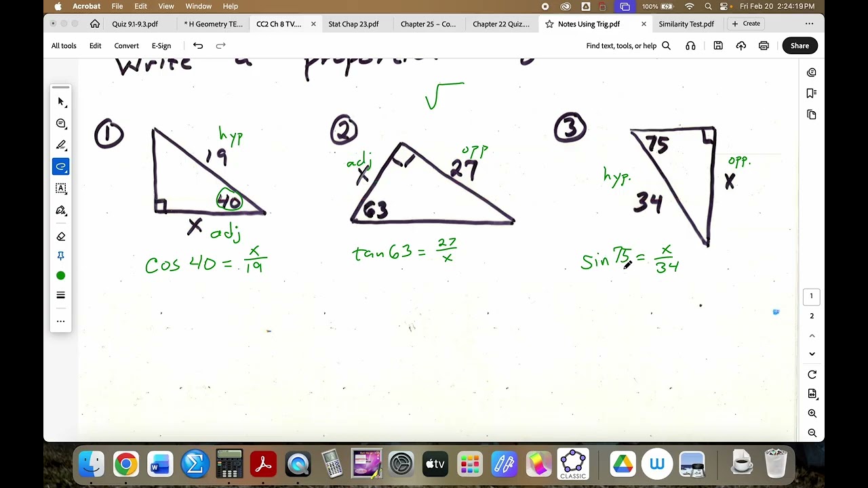Select the fill and sign pen tool
The height and width of the screenshot is (488, 868).
coord(61,210)
